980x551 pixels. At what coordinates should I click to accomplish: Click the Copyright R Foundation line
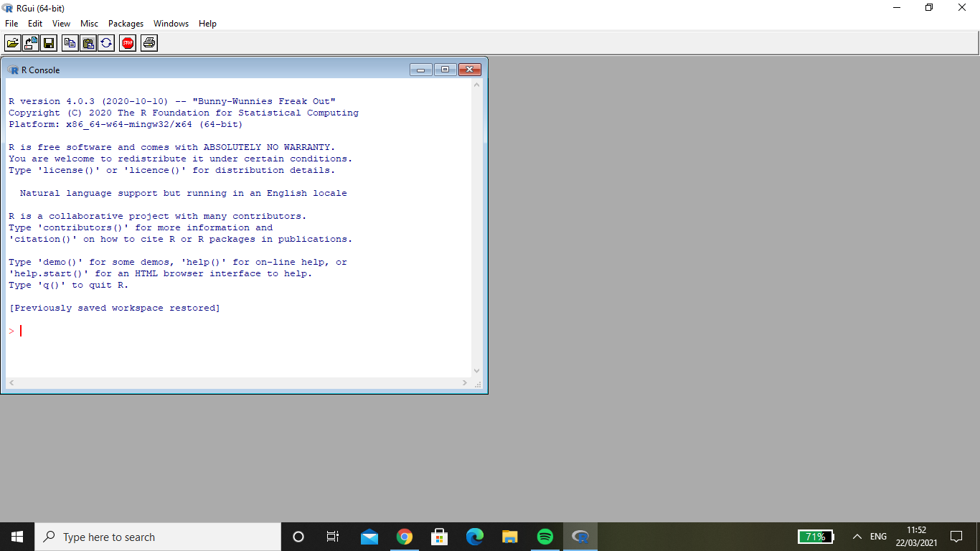[184, 113]
